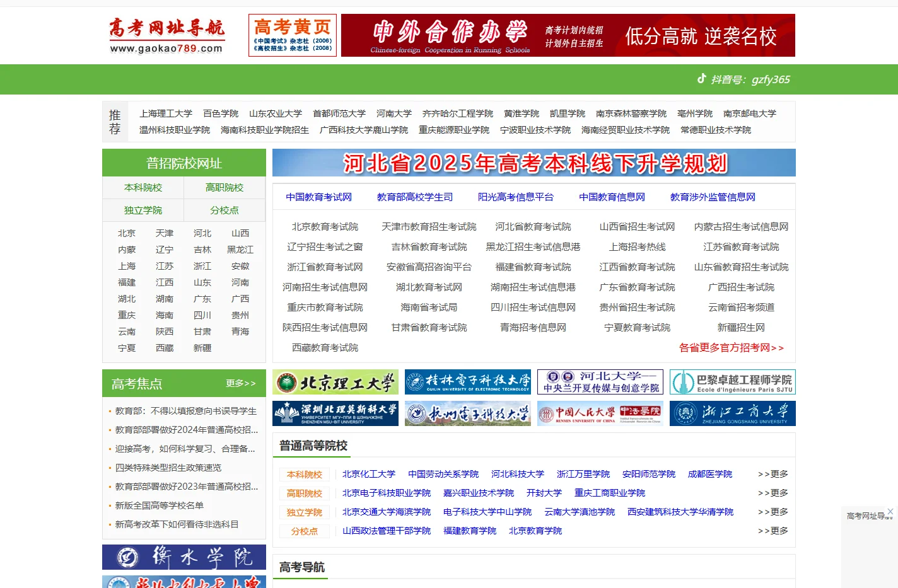Select the 独立学院 tab in sidebar
The width and height of the screenshot is (898, 588).
[x=143, y=210]
